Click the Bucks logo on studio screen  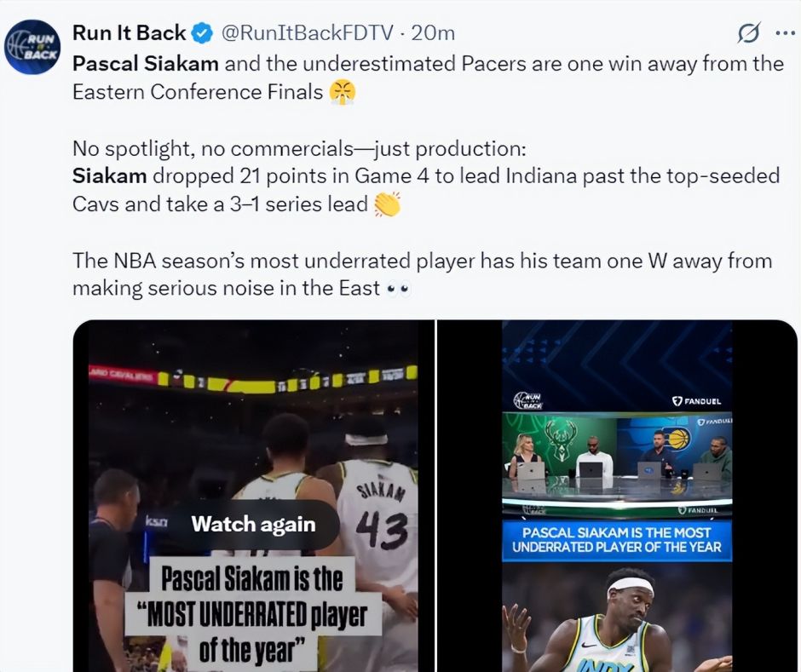pos(561,438)
